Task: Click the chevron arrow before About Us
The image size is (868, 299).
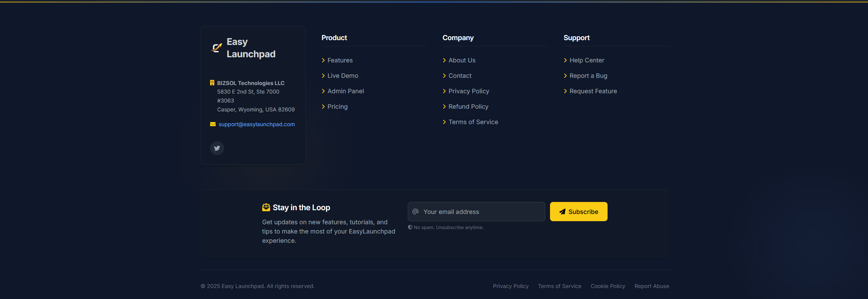Action: click(x=444, y=60)
